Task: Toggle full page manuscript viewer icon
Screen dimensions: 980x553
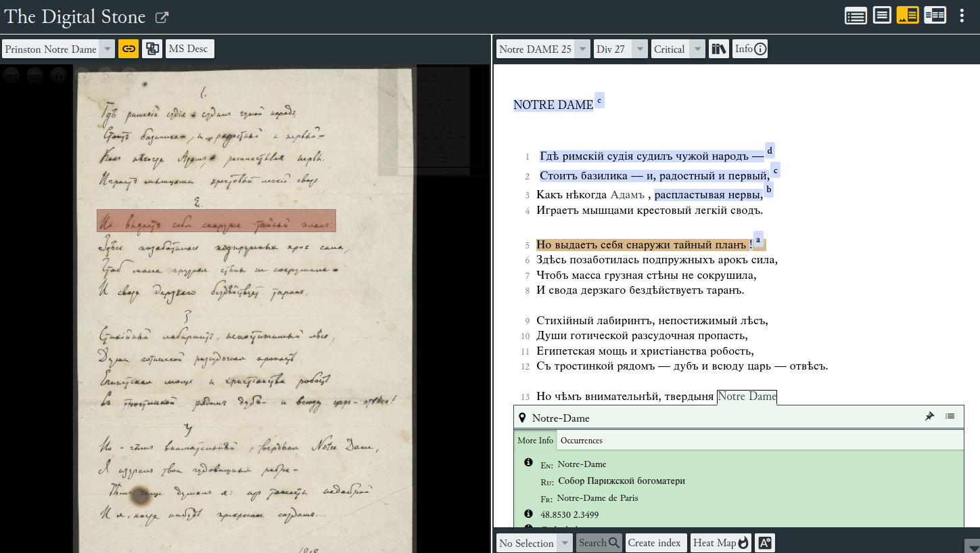Action: pos(83,74)
